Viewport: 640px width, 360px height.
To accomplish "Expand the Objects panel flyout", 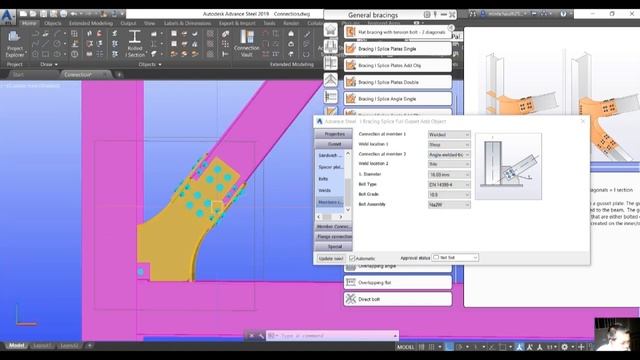I will click(150, 64).
